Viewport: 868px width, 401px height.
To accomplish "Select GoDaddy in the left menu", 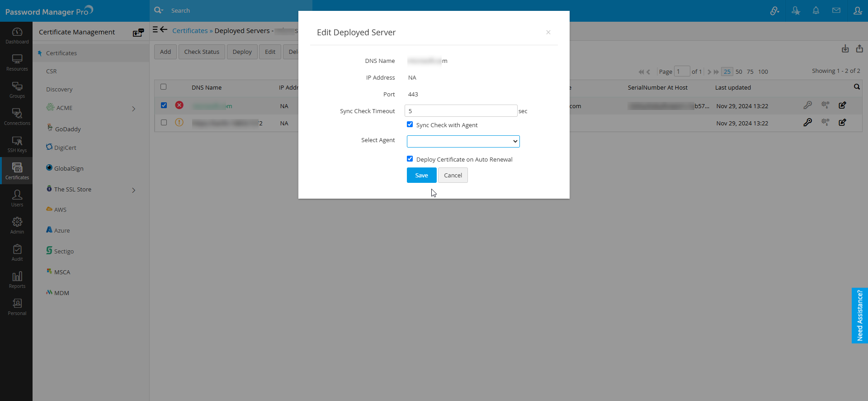I will (68, 129).
